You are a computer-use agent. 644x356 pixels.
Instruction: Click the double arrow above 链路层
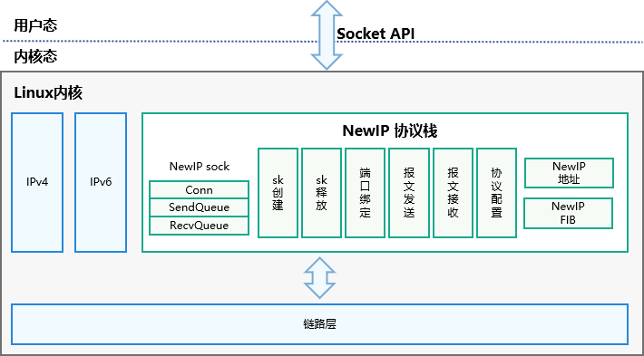(319, 278)
